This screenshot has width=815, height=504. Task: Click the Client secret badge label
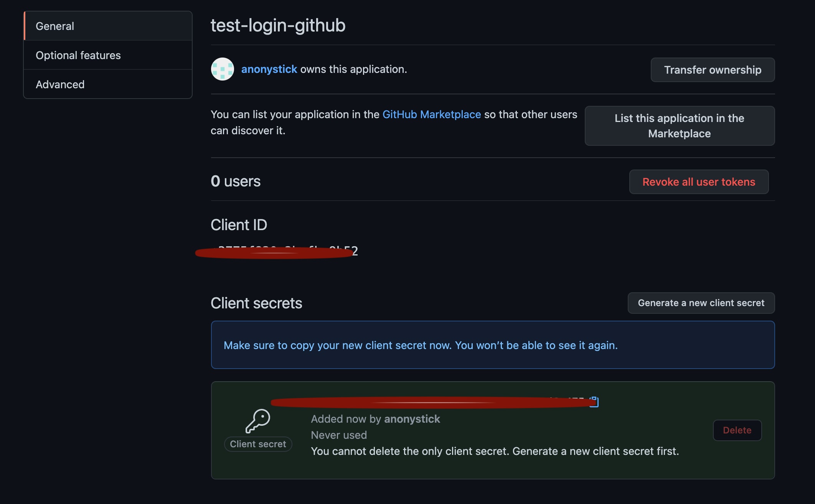point(258,444)
